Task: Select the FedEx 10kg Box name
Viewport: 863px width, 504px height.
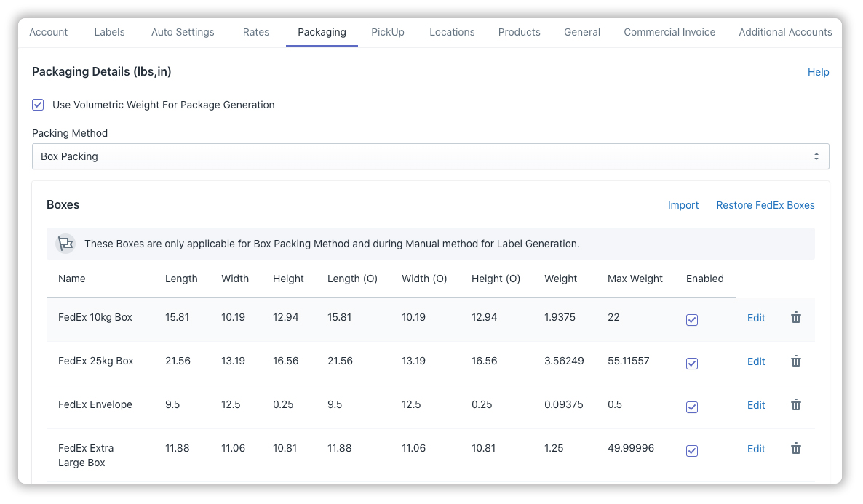Action: [95, 318]
